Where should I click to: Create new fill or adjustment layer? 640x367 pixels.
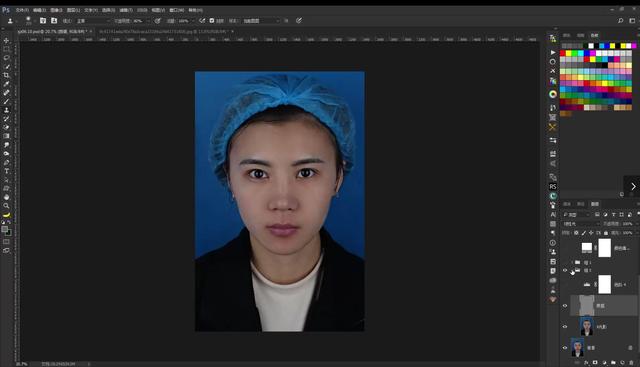pyautogui.click(x=604, y=363)
